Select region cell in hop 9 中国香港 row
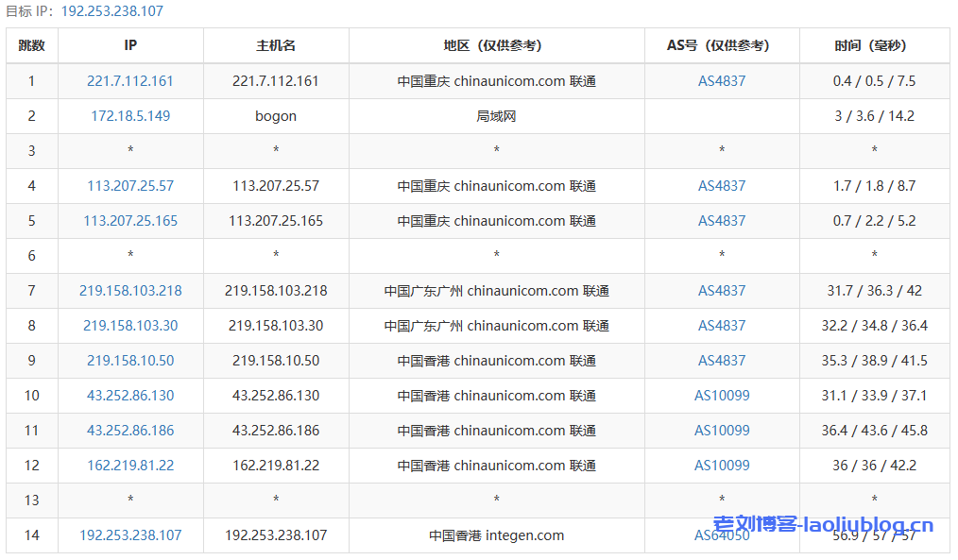The height and width of the screenshot is (560, 958). (496, 361)
